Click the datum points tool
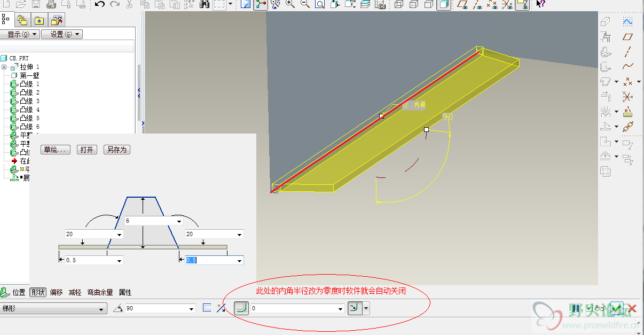Image resolution: width=644 pixels, height=335 pixels. coord(628,82)
